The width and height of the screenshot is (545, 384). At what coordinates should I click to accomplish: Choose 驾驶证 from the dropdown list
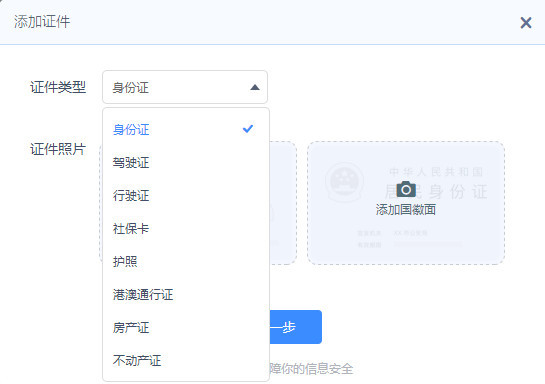point(185,163)
